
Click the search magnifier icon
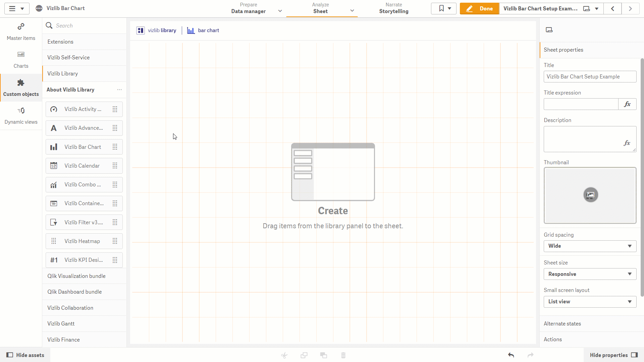49,25
